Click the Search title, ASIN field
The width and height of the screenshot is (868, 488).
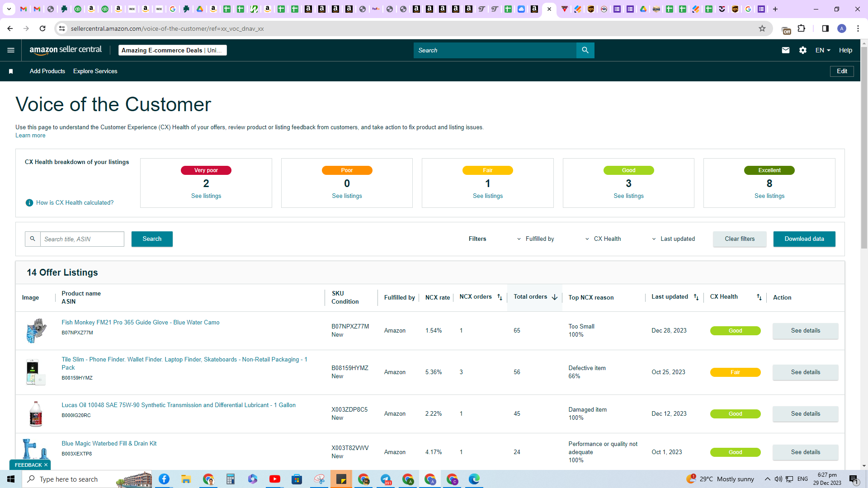[82, 239]
